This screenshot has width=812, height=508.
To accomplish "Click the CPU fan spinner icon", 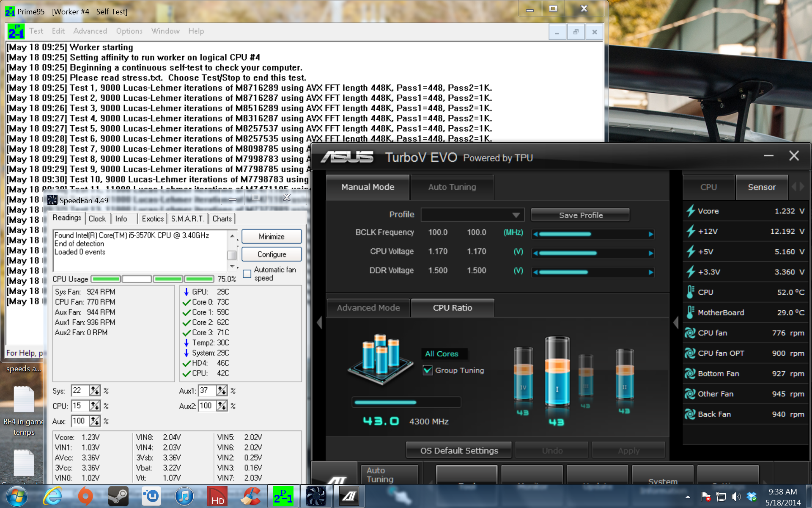I will pyautogui.click(x=690, y=333).
